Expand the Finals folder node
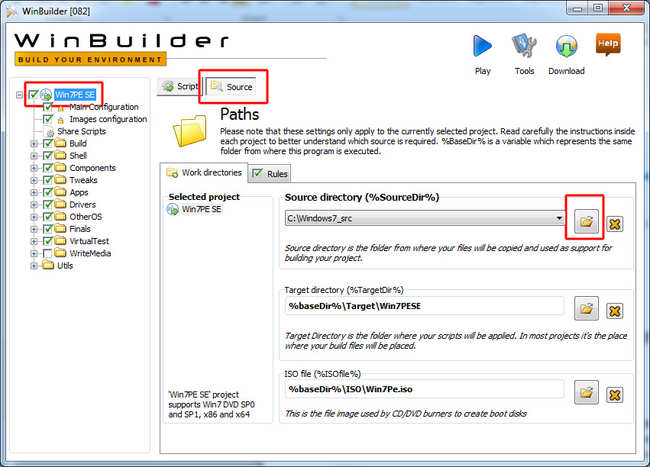 (34, 229)
